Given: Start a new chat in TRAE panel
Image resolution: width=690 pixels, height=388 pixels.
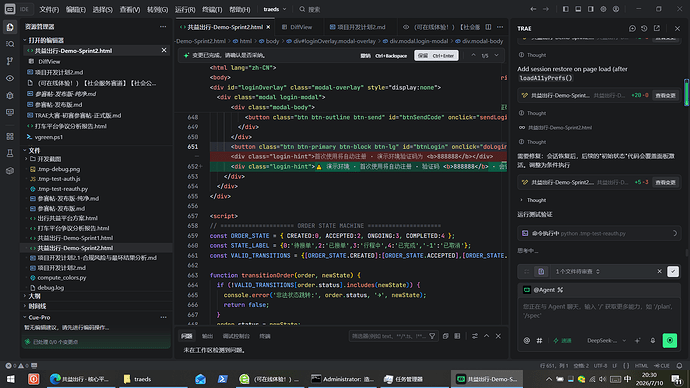Looking at the screenshot, I should click(632, 29).
